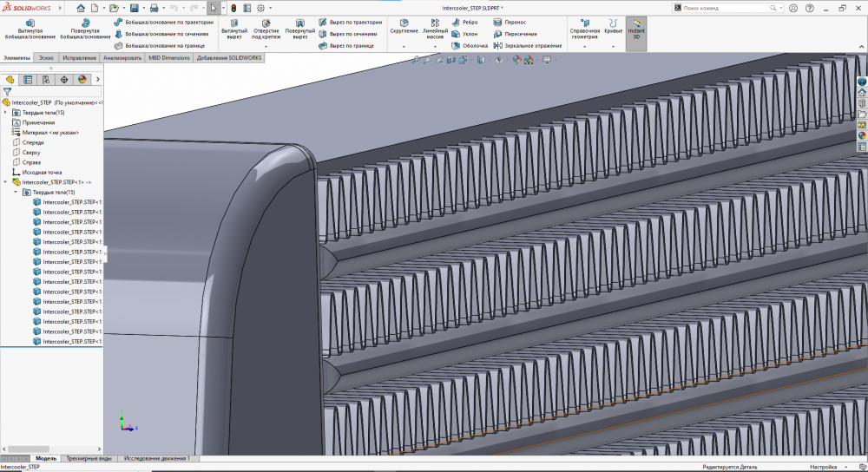
Task: Click the Оболочка shell tool
Action: click(470, 45)
